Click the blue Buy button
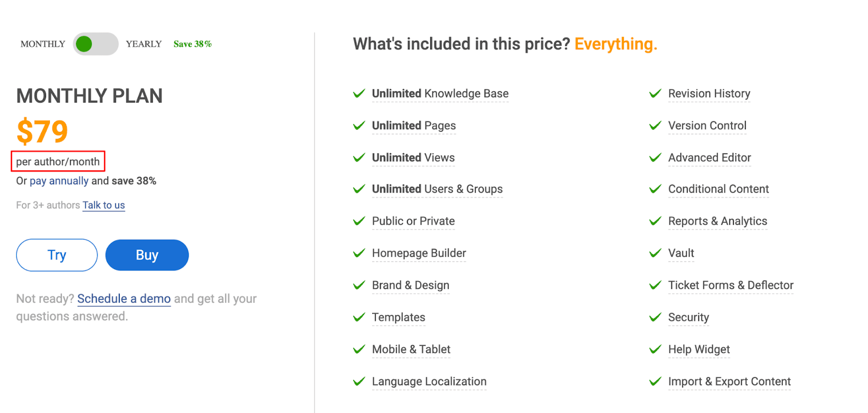The image size is (868, 413). [x=147, y=255]
